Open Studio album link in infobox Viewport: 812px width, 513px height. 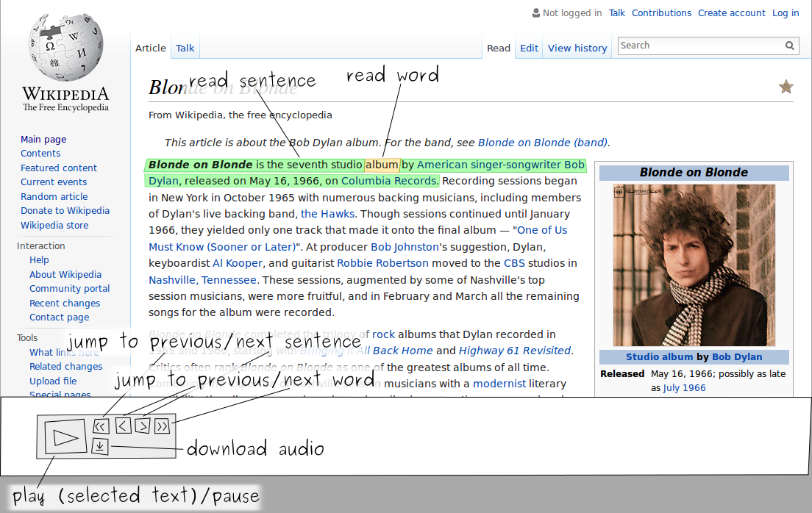pyautogui.click(x=659, y=356)
